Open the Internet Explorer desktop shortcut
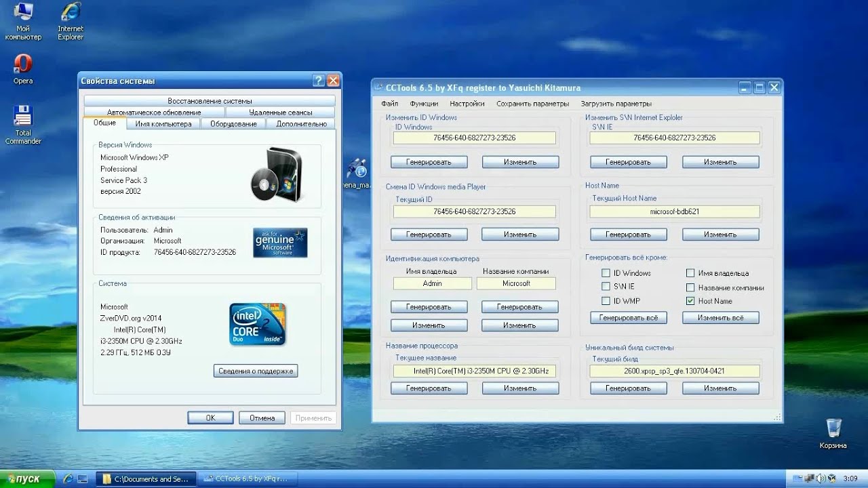 click(x=71, y=21)
